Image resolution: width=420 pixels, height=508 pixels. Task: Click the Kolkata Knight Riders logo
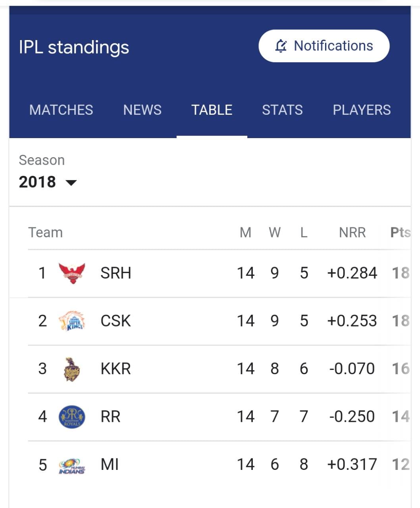tap(72, 369)
